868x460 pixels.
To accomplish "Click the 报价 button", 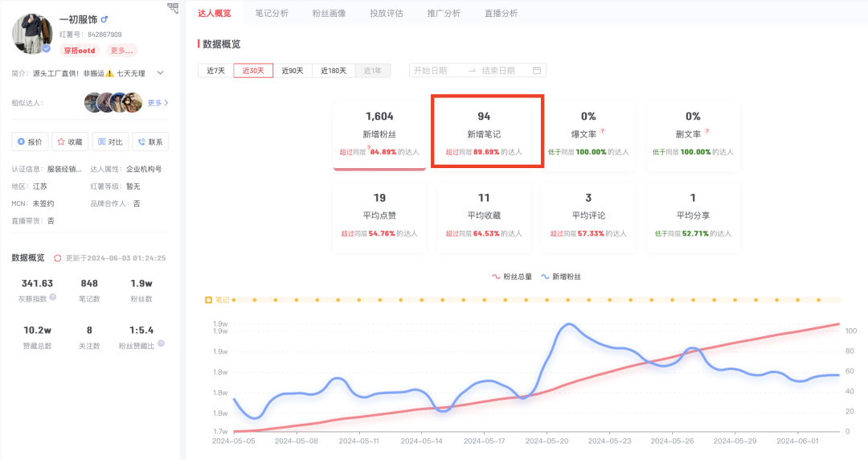I will (x=30, y=142).
